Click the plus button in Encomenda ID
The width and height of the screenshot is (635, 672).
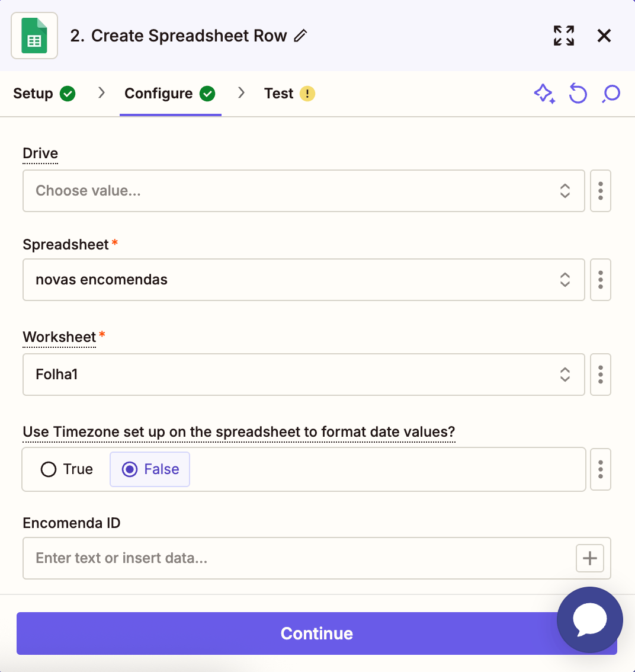(590, 558)
